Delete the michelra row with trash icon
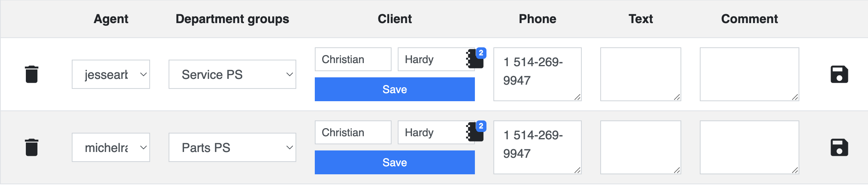Viewport: 868px width, 187px height. coord(32,147)
